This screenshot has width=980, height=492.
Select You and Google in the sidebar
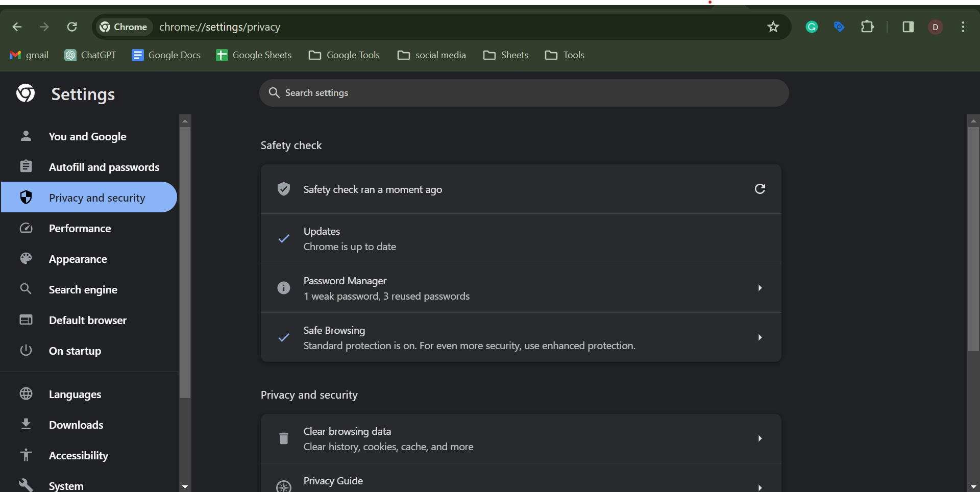(x=89, y=136)
